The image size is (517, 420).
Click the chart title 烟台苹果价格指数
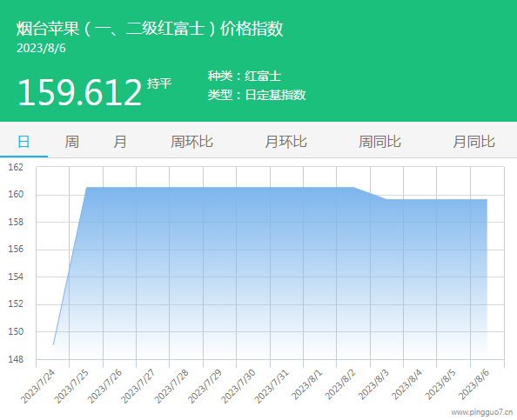(150, 29)
